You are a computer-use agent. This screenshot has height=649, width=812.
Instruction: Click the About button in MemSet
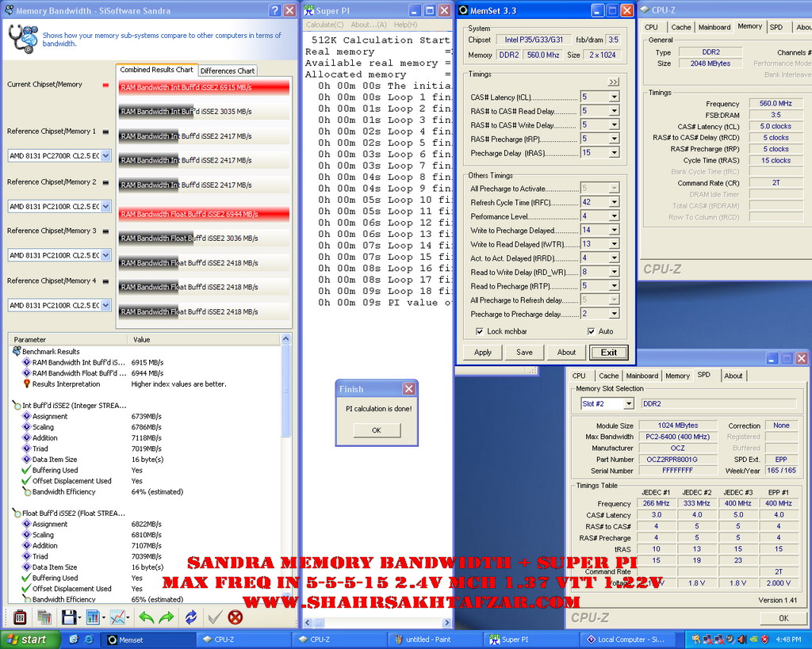566,352
